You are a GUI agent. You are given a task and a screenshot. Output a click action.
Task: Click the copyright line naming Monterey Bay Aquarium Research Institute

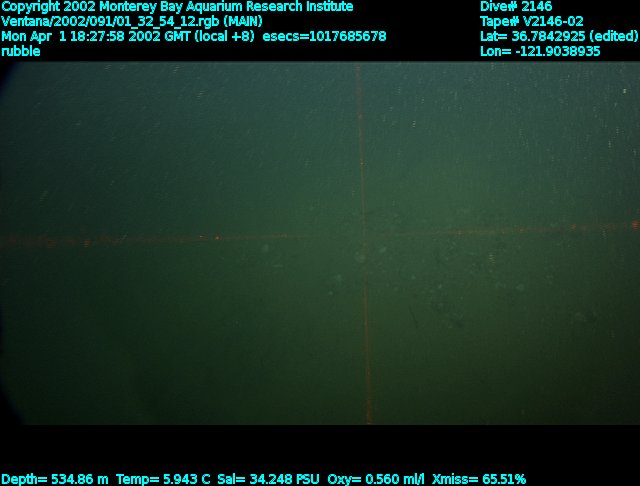(x=177, y=7)
